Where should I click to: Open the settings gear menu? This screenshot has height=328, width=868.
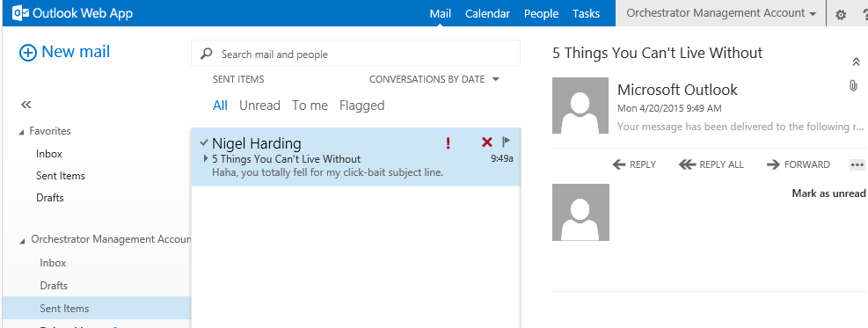click(x=841, y=14)
